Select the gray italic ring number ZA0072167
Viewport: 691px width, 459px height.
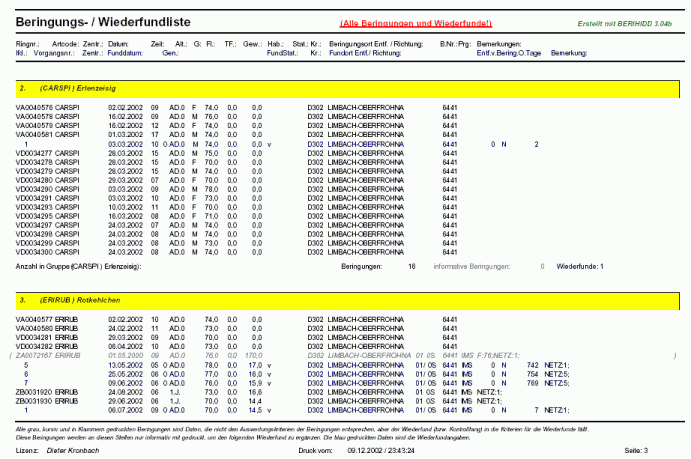tap(34, 355)
